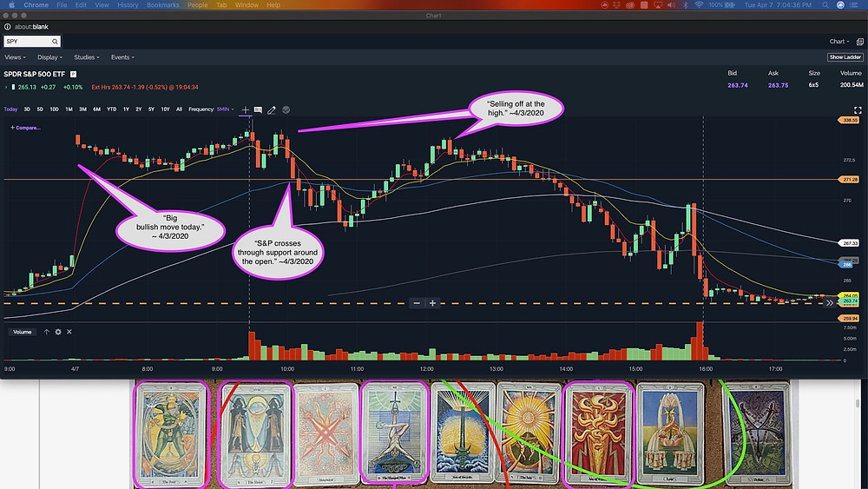This screenshot has height=489, width=868.
Task: Jump to latest data with double-arrow icon
Action: click(829, 303)
